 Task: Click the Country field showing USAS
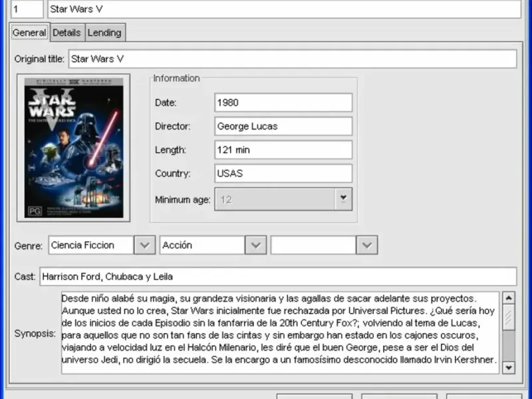tap(283, 174)
